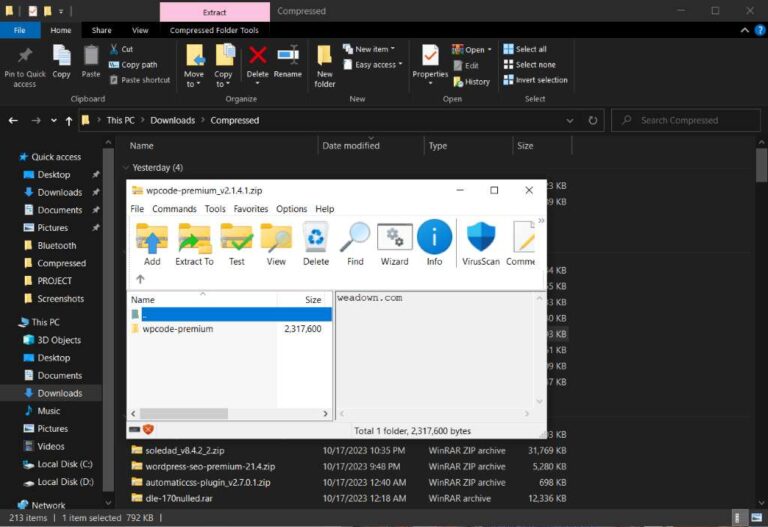The height and width of the screenshot is (527, 768).
Task: Collapse the Explorer ribbon chevron
Action: click(744, 30)
